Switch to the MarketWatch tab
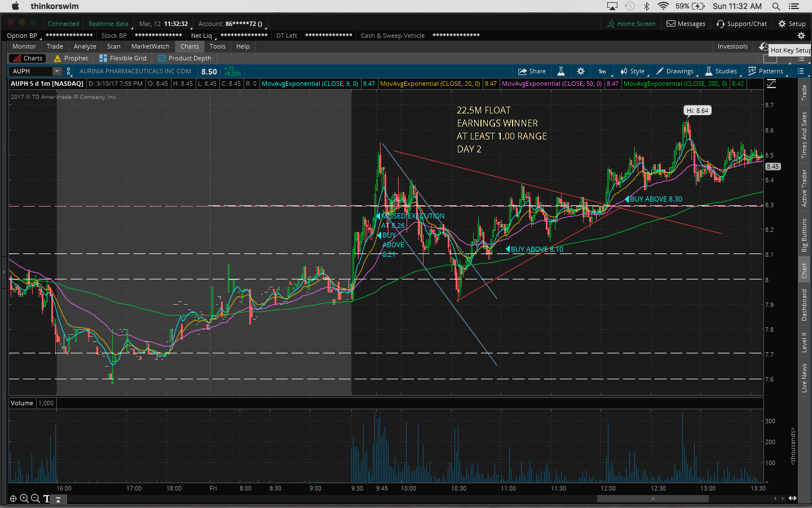This screenshot has width=812, height=508. [150, 46]
